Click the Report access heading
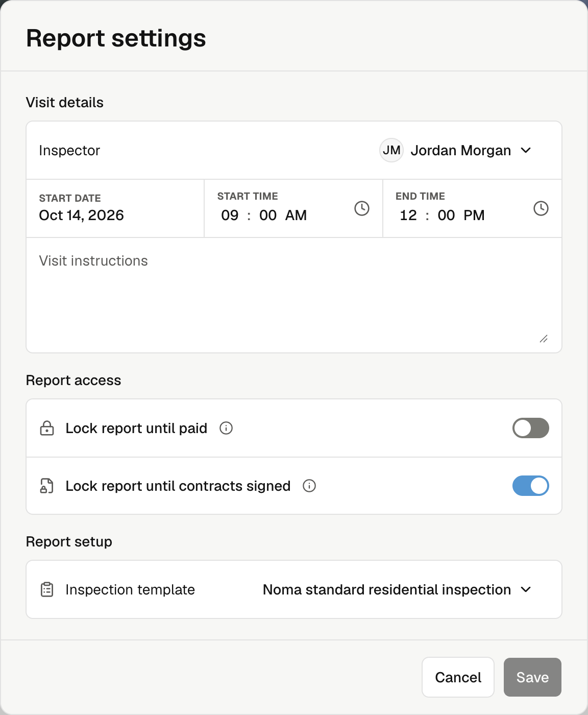Screen dimensions: 588x715 point(73,380)
